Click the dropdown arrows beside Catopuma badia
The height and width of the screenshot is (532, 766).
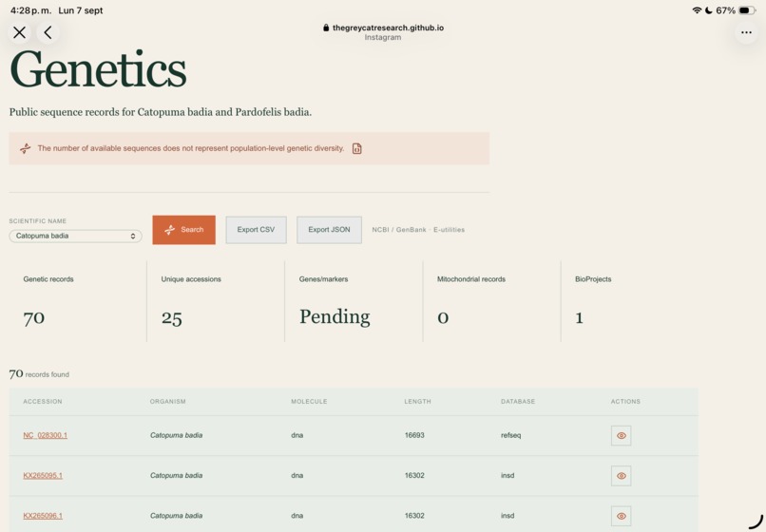coord(133,237)
